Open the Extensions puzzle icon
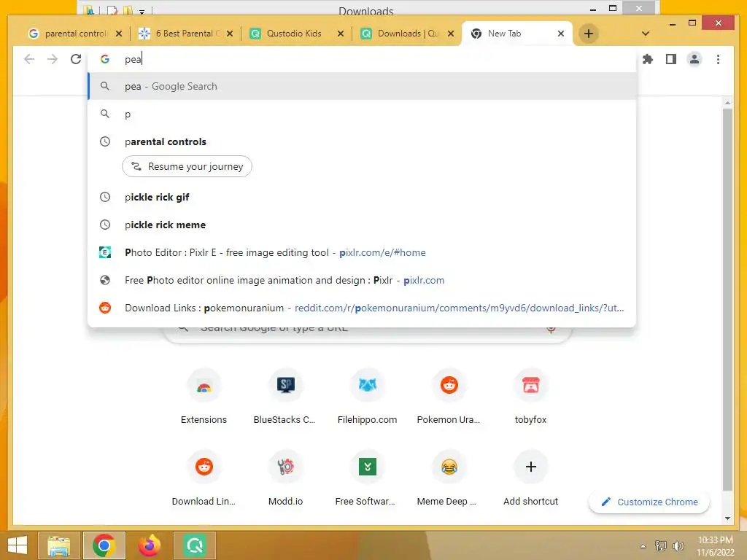 click(x=648, y=59)
